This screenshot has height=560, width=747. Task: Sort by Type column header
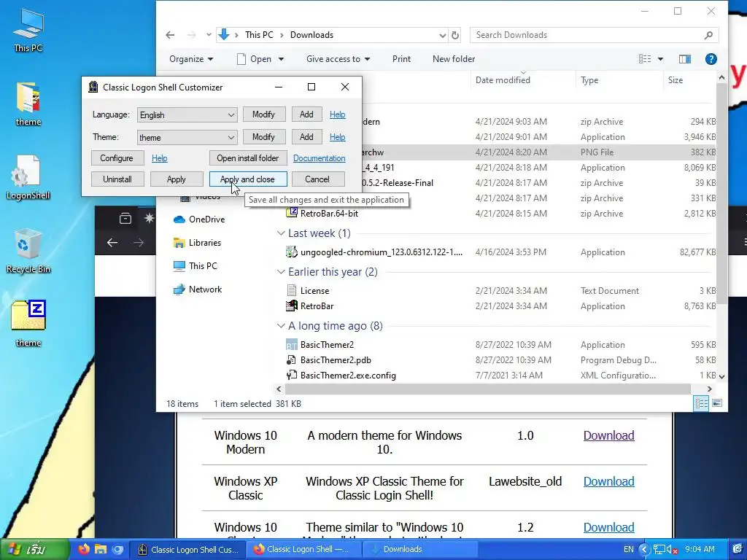pos(619,80)
